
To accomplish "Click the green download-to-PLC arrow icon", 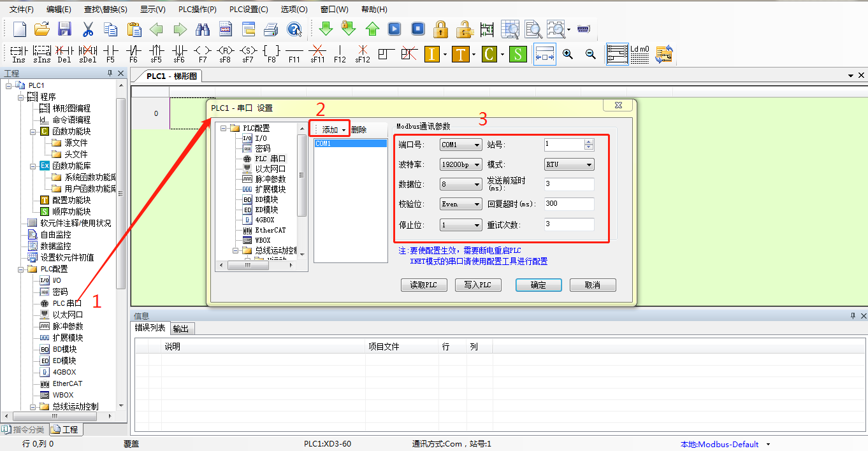I will [x=326, y=29].
